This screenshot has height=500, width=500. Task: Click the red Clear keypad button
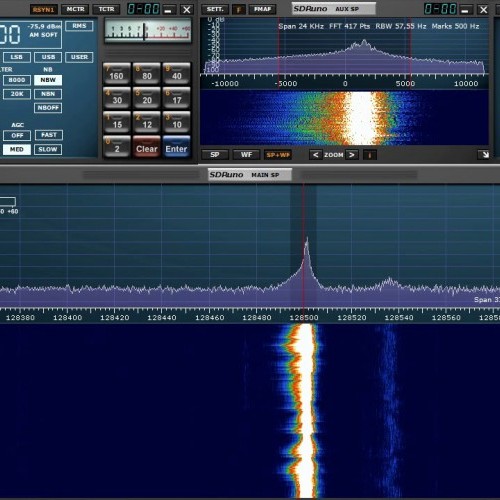[x=147, y=147]
